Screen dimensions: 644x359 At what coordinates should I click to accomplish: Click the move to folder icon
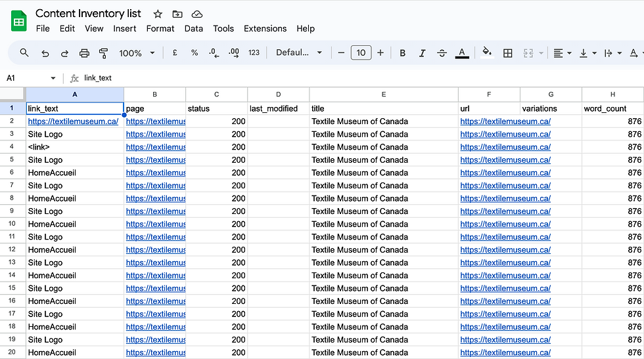[x=177, y=14]
